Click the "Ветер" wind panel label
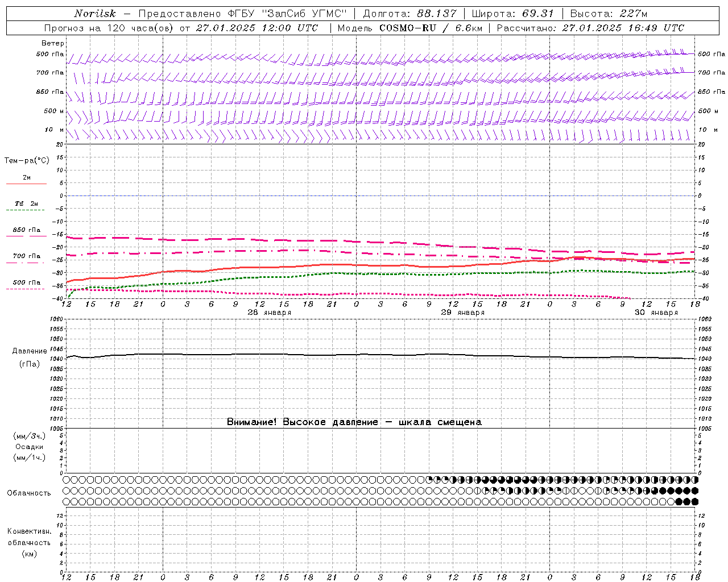This screenshot has height=582, width=728. [53, 43]
